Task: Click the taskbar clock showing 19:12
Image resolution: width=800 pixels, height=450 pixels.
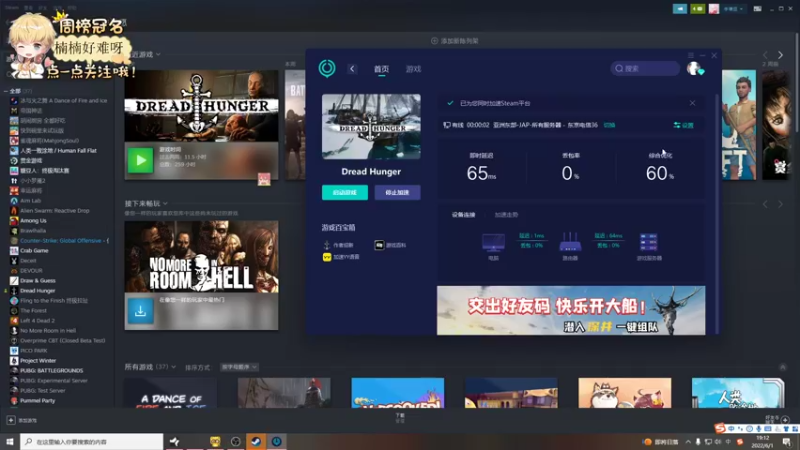Action: click(763, 441)
